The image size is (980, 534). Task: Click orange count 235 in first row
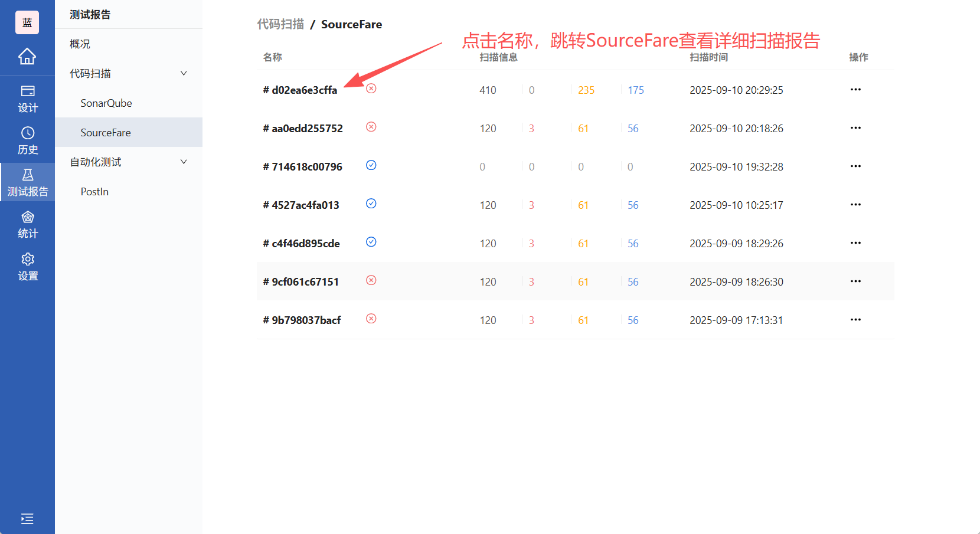point(586,90)
